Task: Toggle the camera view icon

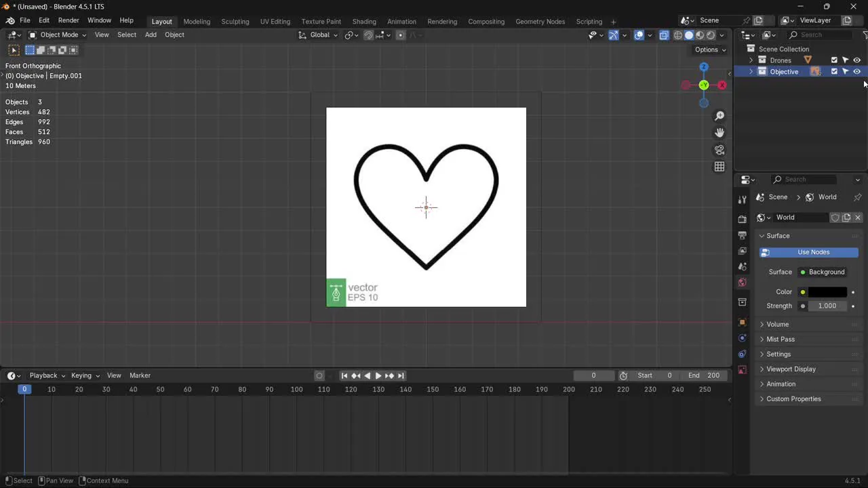Action: click(719, 150)
